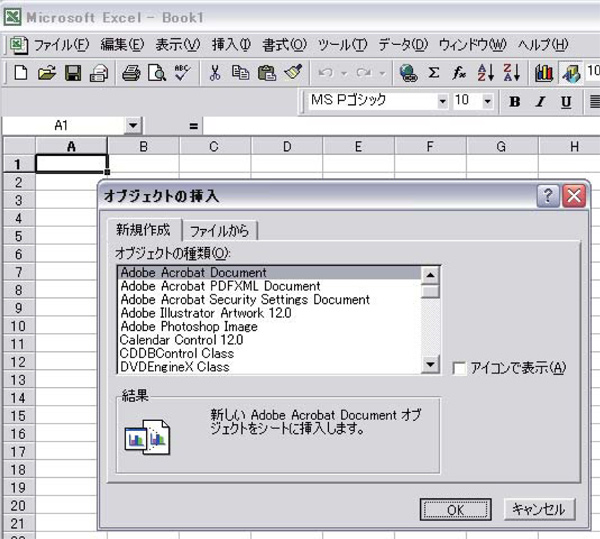
Task: Open the Name Box dropdown arrow for A1
Action: tap(133, 125)
